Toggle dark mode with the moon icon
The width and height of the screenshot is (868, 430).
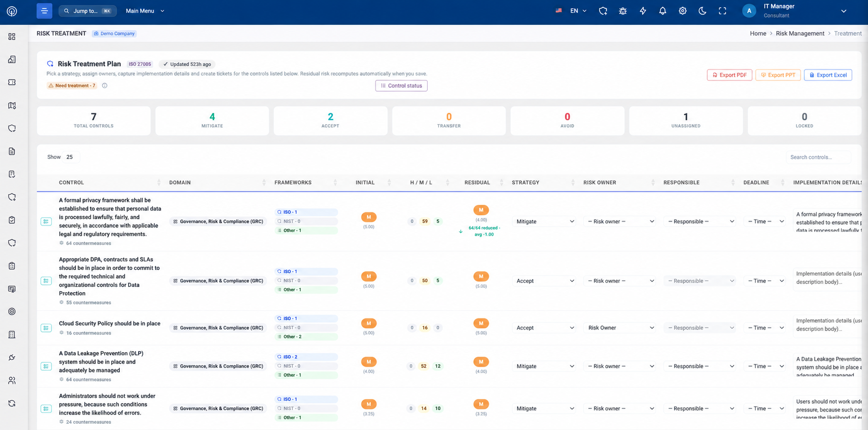point(702,11)
